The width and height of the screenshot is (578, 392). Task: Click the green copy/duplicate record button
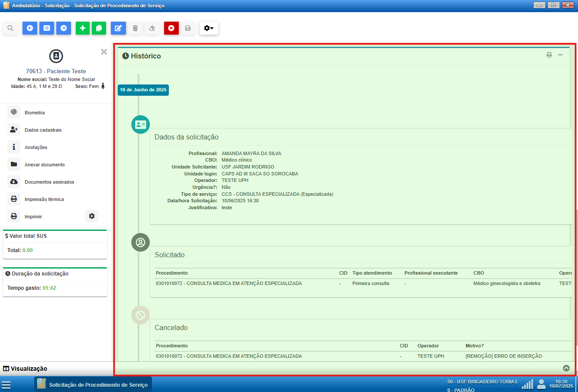[99, 28]
